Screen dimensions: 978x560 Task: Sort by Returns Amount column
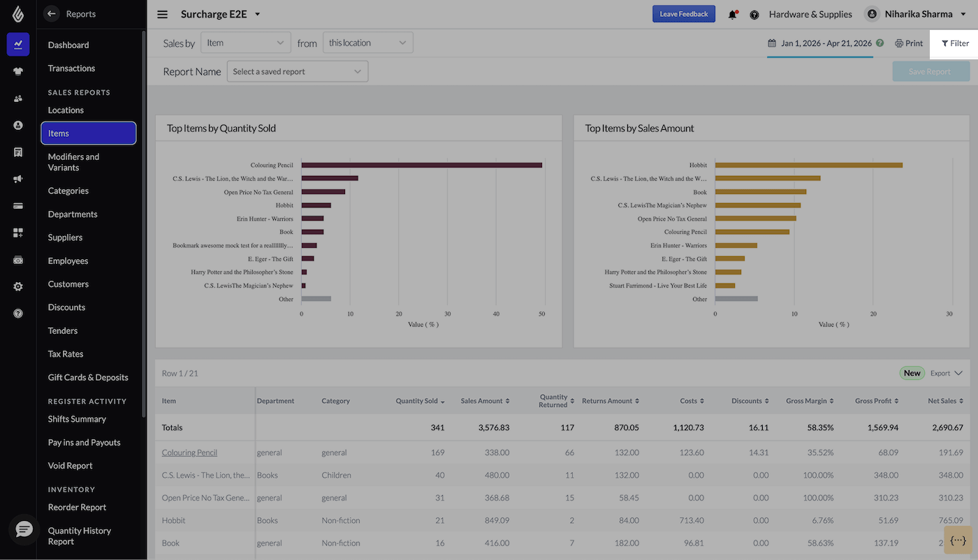[x=610, y=401]
